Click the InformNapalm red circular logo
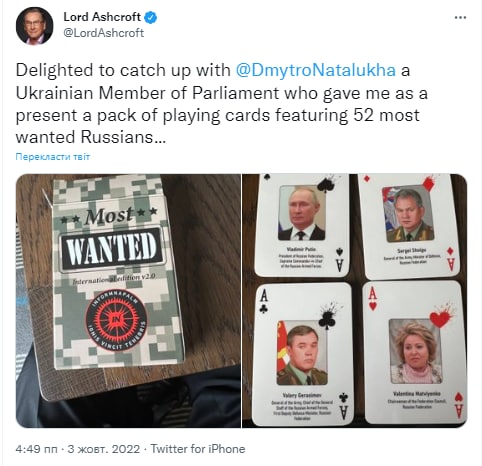Image resolution: width=482 pixels, height=466 pixels. click(x=116, y=320)
